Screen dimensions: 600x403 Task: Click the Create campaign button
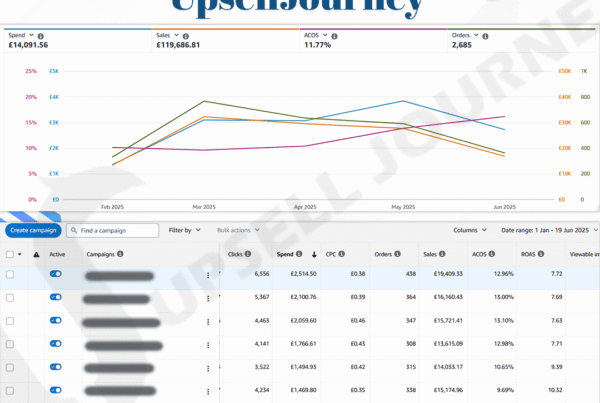pyautogui.click(x=33, y=230)
